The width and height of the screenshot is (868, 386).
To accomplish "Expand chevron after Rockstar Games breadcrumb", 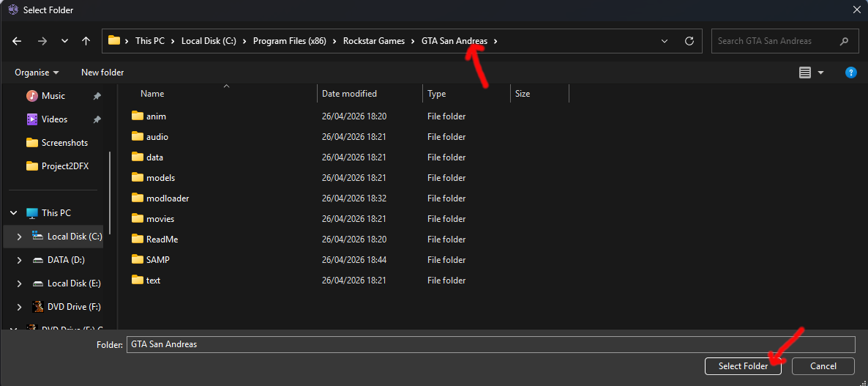I will [x=413, y=41].
